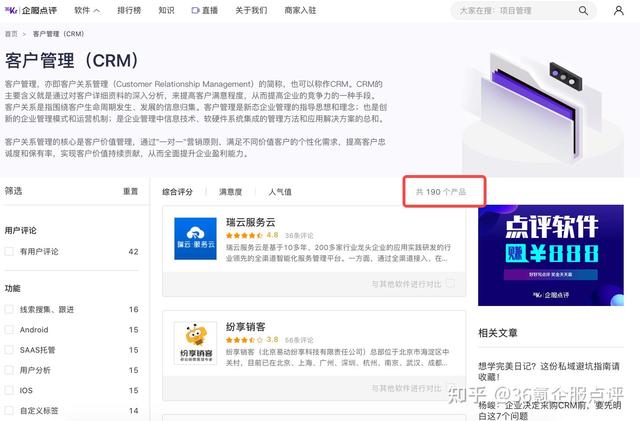This screenshot has width=640, height=421.
Task: Click 瑞云服务云 star rating
Action: 243,235
